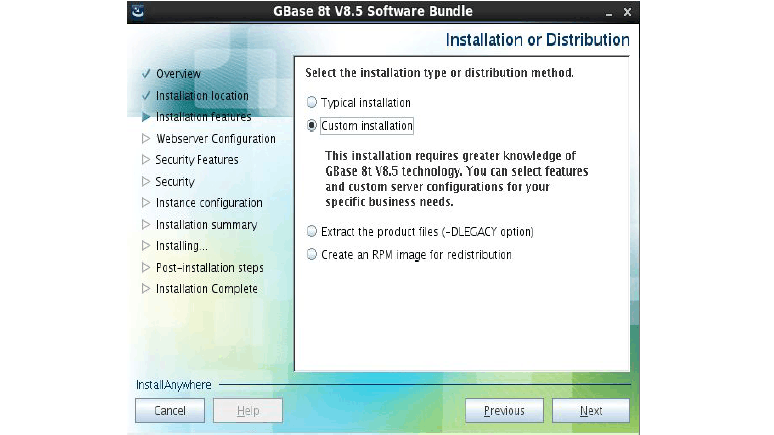Click the Security Features step arrow

[146, 159]
